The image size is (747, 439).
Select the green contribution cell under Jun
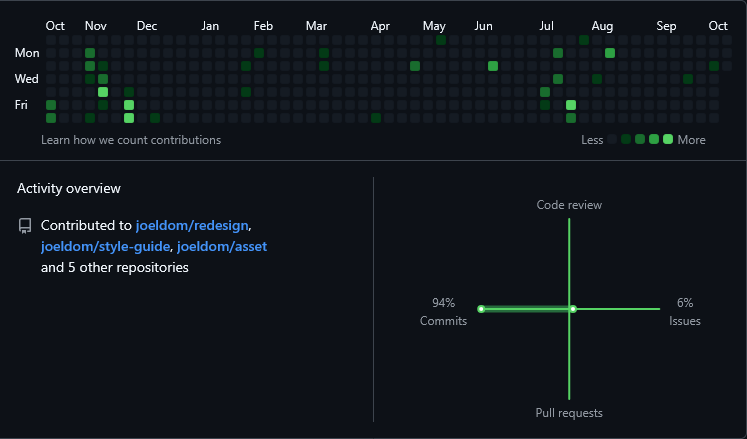(x=493, y=66)
